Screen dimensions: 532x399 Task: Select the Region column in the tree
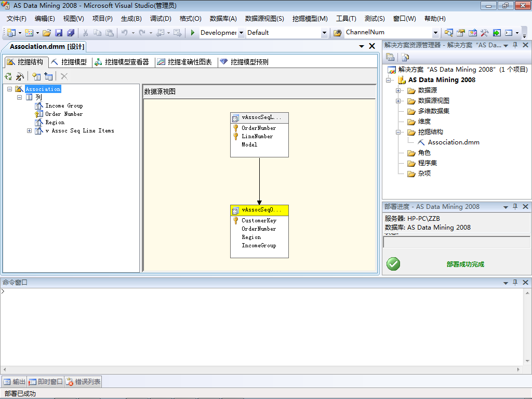point(55,123)
